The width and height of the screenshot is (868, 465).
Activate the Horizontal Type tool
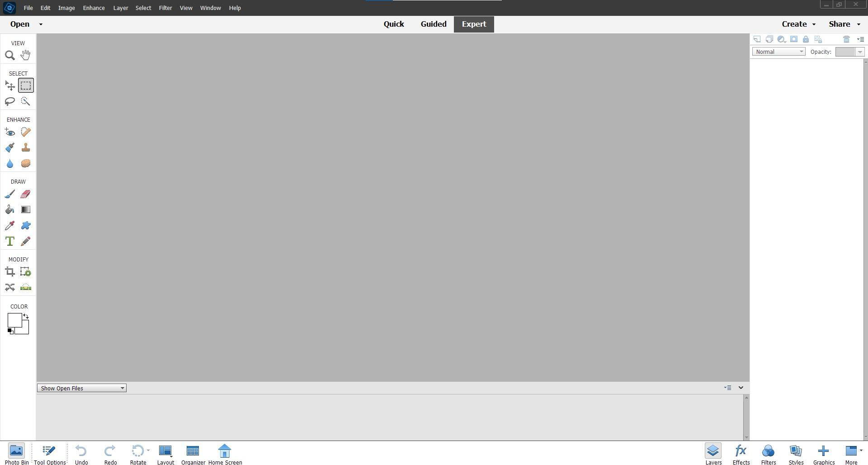coord(9,241)
